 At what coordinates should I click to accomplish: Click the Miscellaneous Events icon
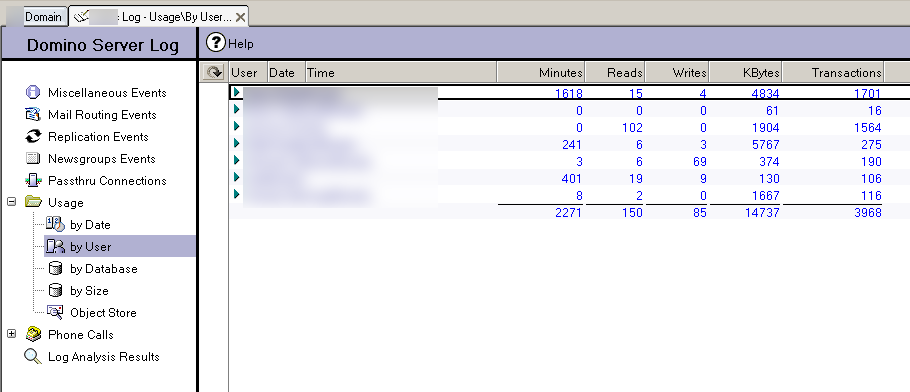pos(34,92)
